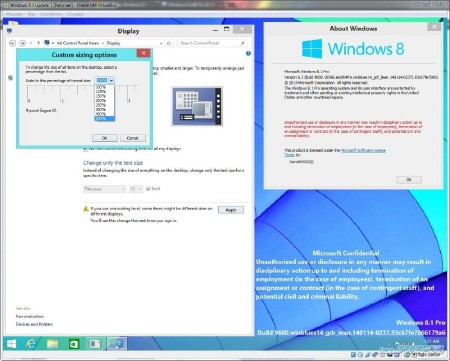The height and width of the screenshot is (361, 450).
Task: Choose 100% from the scale list
Action: (x=105, y=87)
